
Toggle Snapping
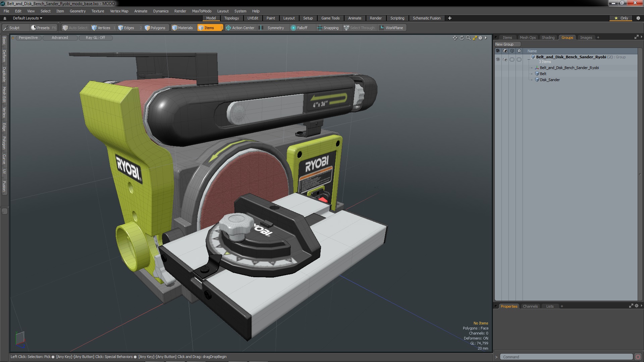tap(328, 28)
